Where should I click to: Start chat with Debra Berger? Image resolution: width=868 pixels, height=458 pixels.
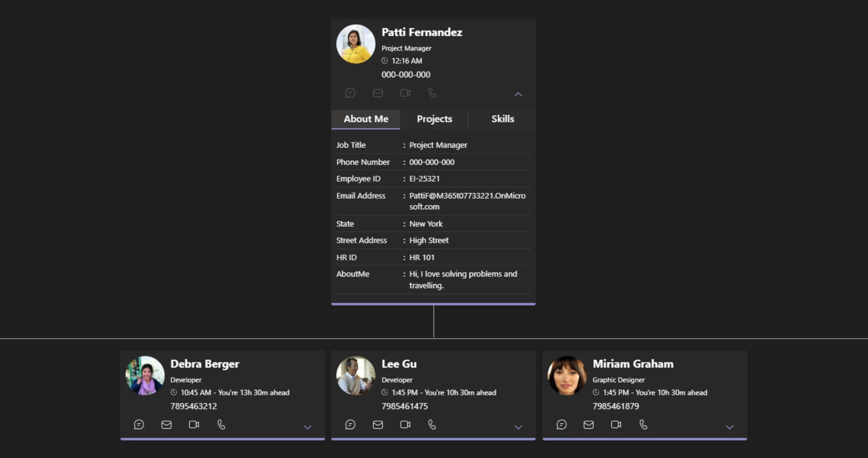click(x=139, y=424)
